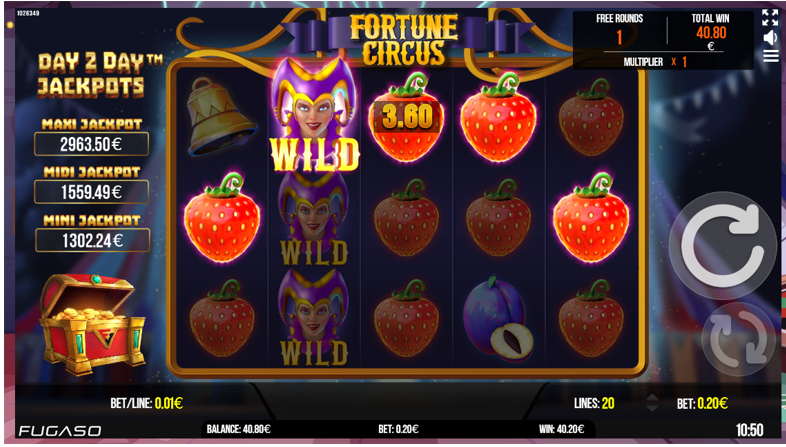Viewport: 786px width, 447px height.
Task: Click the glowing top Wild joker symbol
Action: click(315, 114)
